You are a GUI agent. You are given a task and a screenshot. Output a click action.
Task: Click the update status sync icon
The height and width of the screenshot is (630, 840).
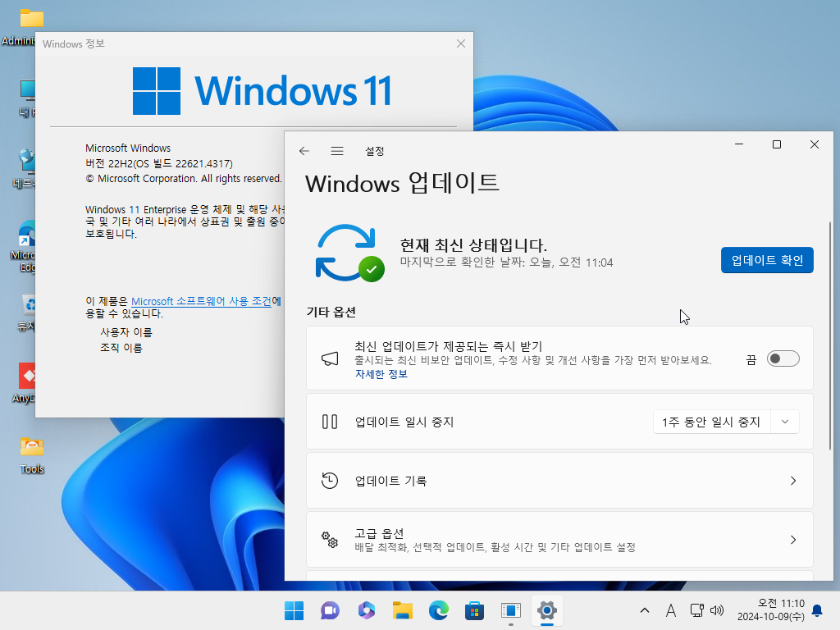(349, 253)
